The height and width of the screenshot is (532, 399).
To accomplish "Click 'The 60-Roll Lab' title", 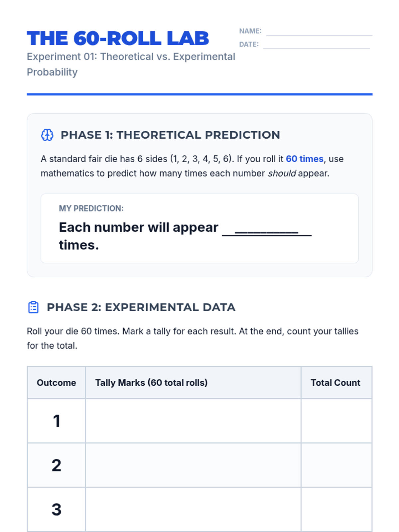I will tap(118, 38).
